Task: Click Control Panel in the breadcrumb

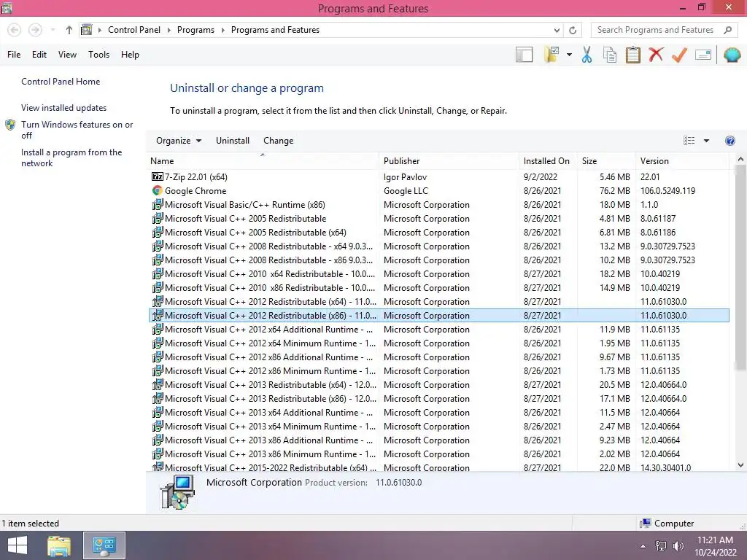Action: 134,30
